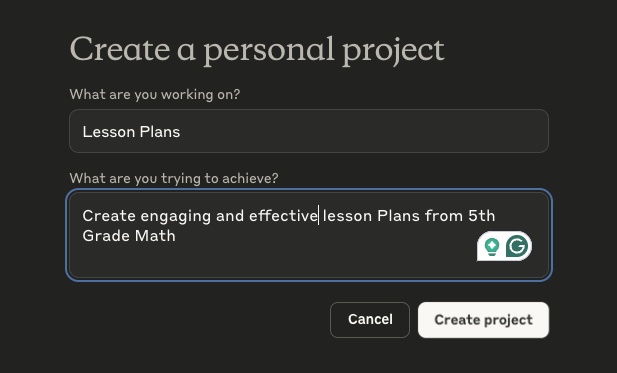The height and width of the screenshot is (373, 617).
Task: Place cursor on 'Grade' in the description
Action: tap(106, 236)
